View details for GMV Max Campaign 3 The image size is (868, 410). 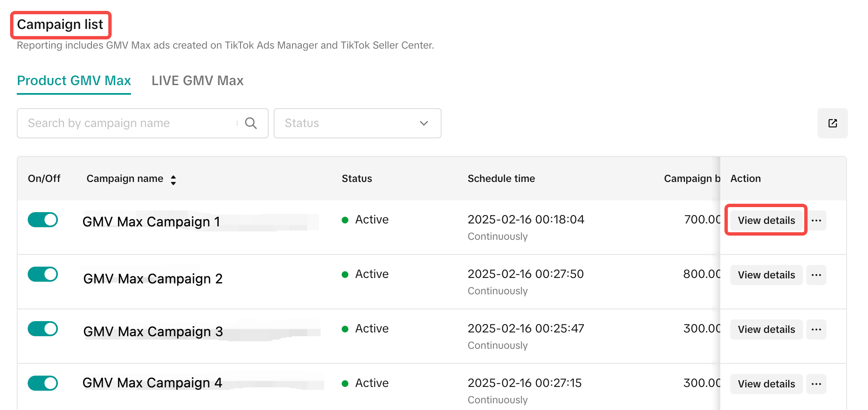766,330
